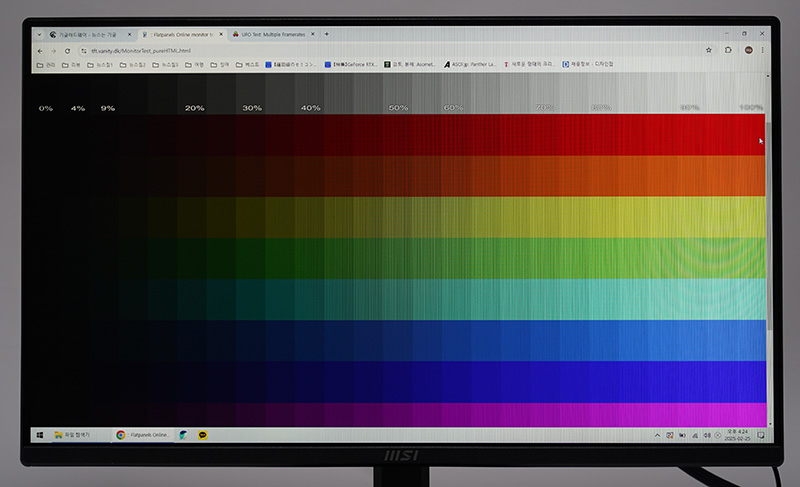Bookmark this page with the star icon
800x487 pixels.
[709, 50]
